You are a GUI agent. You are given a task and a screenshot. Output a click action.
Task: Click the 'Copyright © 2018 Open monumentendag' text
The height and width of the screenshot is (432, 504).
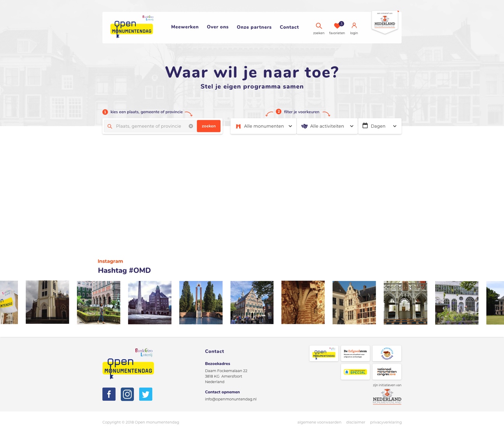(x=141, y=422)
